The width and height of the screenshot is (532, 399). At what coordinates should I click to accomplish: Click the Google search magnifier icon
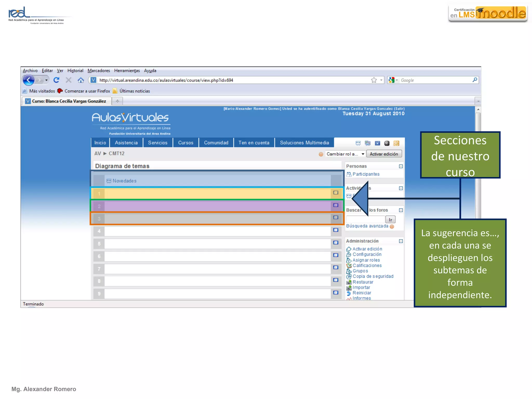(x=475, y=80)
